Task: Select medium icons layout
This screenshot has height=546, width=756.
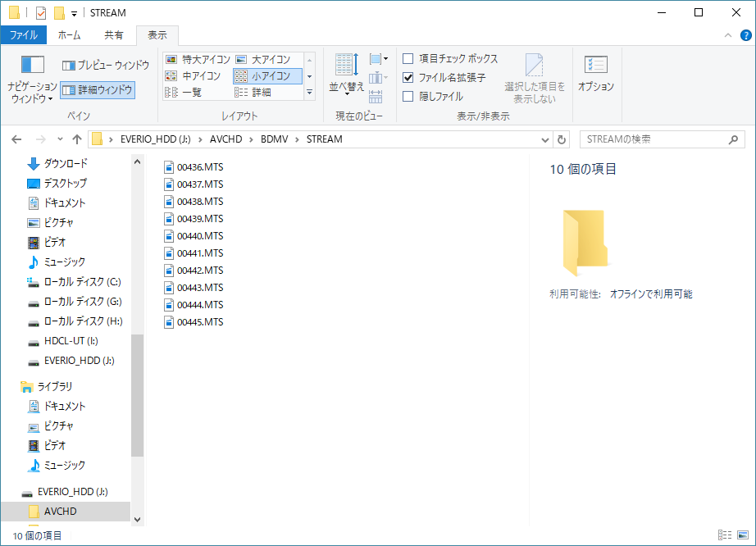Action: 193,75
